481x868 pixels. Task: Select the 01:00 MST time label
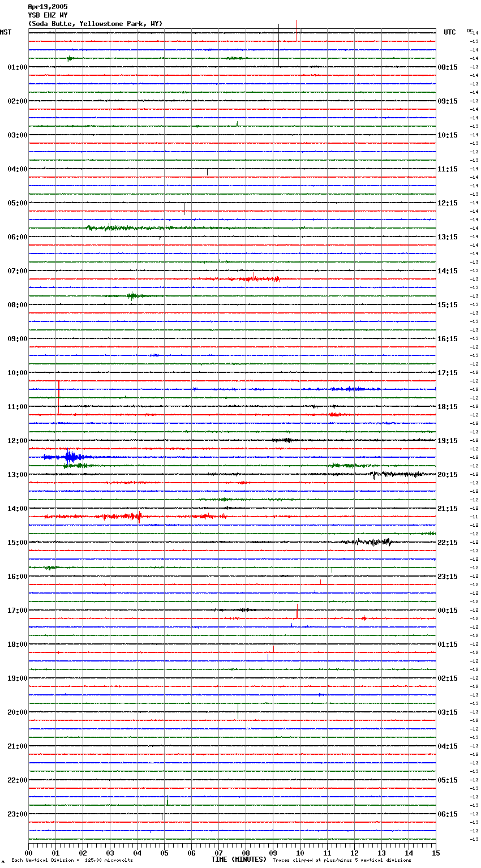(x=18, y=67)
